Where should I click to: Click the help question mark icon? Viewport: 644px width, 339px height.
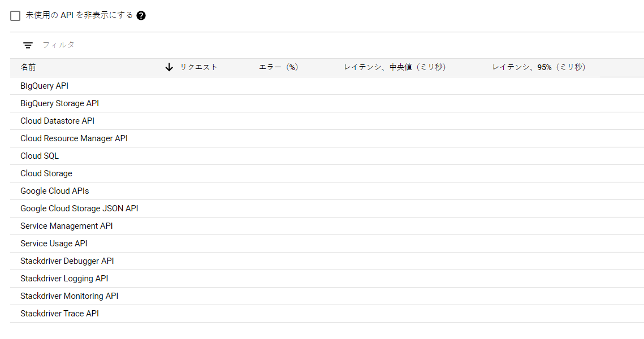click(141, 16)
